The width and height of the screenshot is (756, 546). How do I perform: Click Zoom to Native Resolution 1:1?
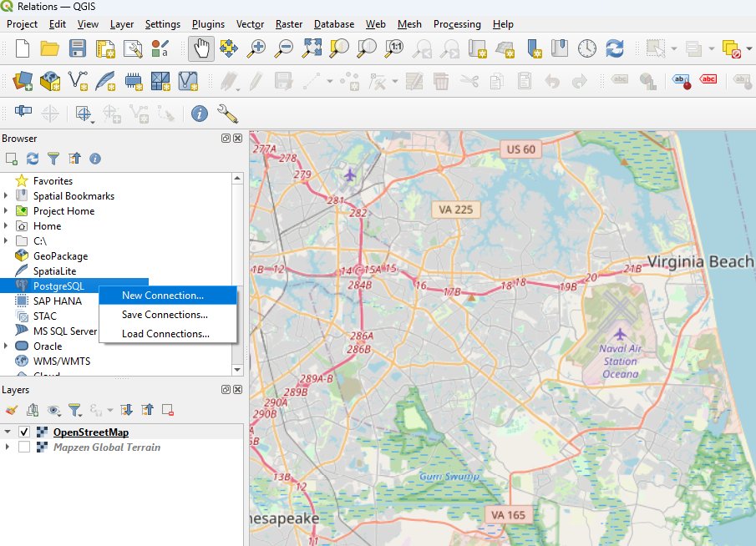coord(394,48)
